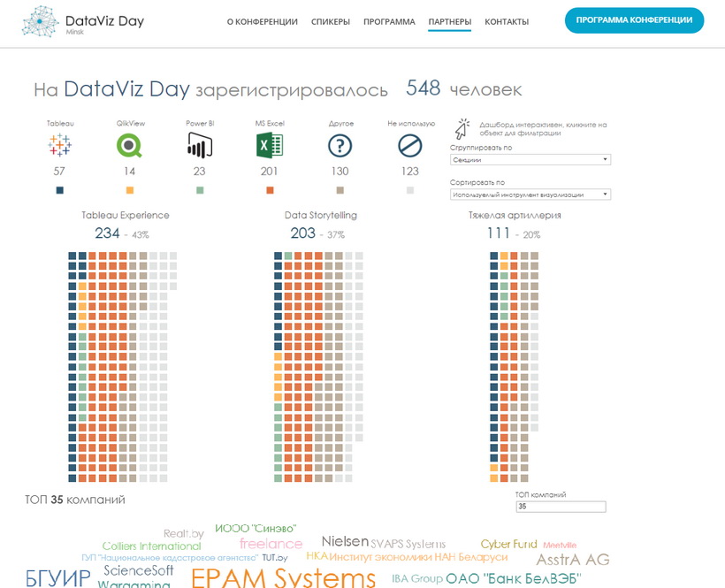
Task: Click IBA Group in the cloud
Action: click(417, 578)
